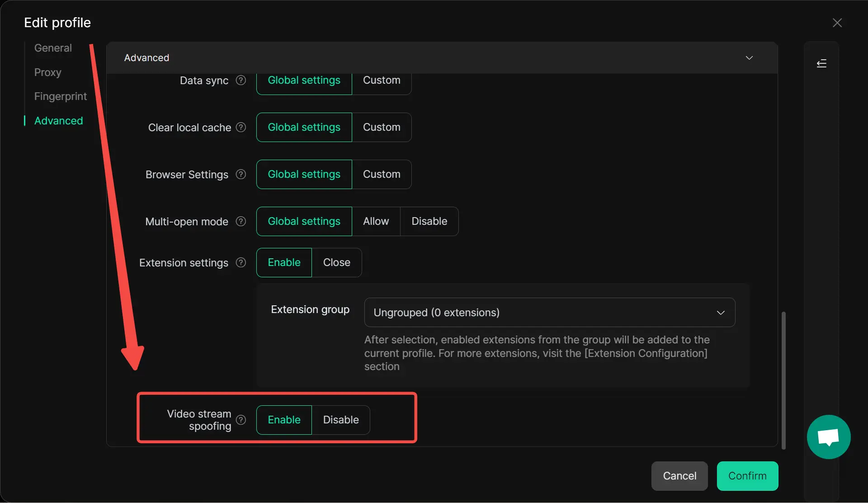Click the Browser Settings question mark icon

[241, 175]
